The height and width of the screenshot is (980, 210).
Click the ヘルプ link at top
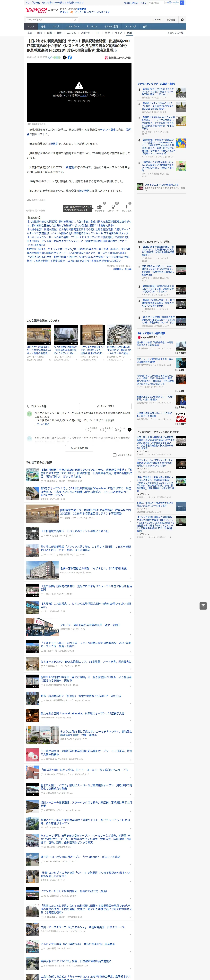143,3
